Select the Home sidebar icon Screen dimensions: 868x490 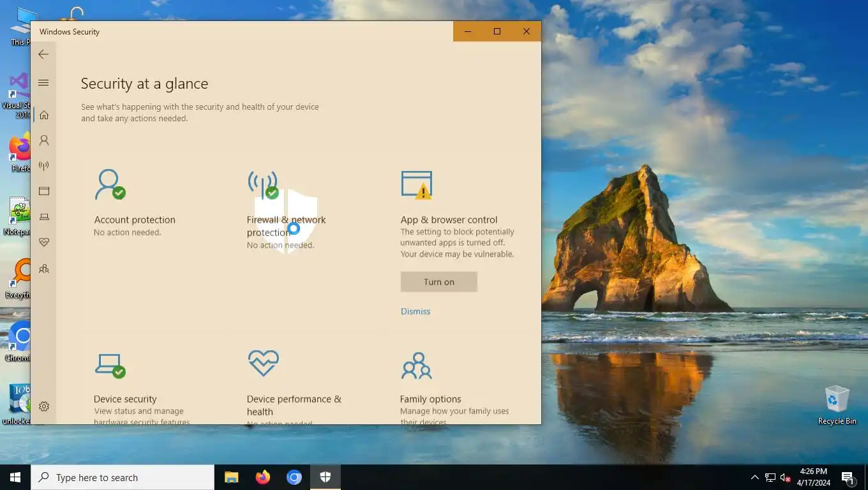pos(43,115)
